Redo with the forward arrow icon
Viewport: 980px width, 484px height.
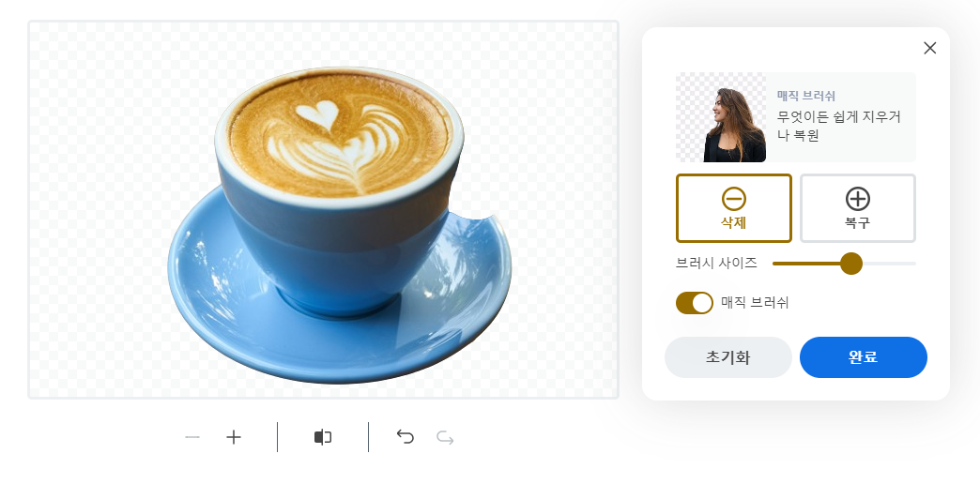point(445,438)
